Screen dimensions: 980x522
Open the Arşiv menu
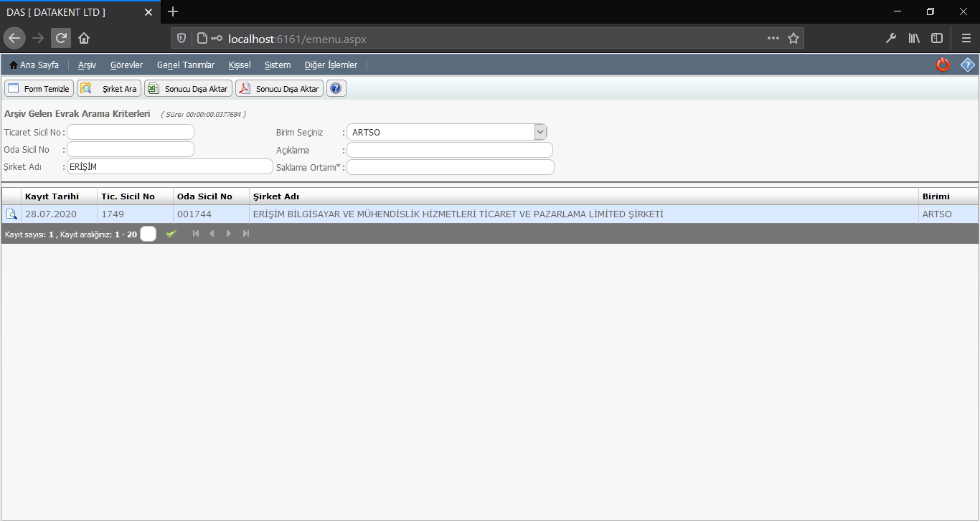(x=87, y=65)
